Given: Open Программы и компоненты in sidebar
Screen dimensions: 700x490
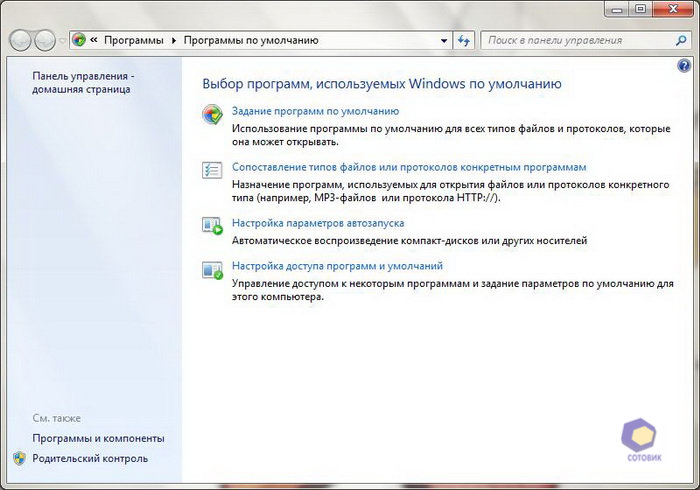Looking at the screenshot, I should click(98, 438).
